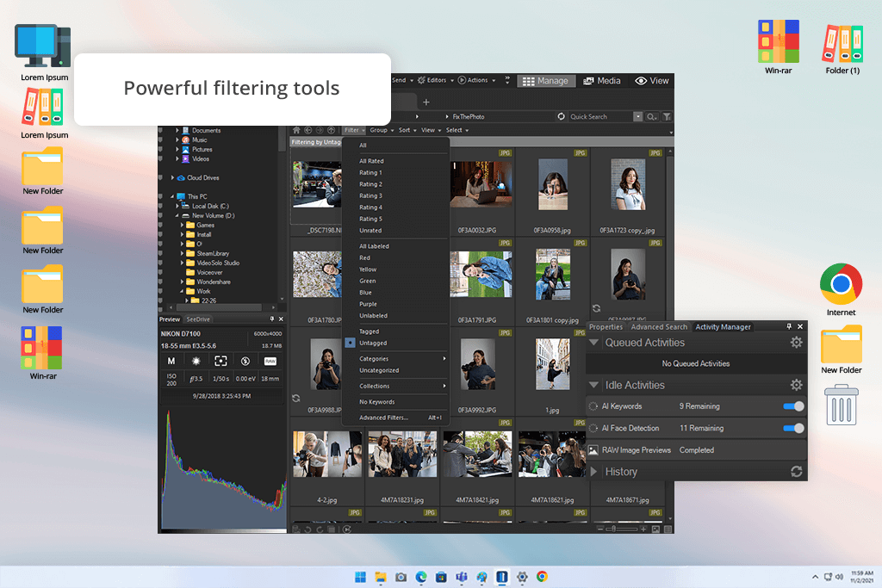The height and width of the screenshot is (588, 882).
Task: Click the RAW format badge icon
Action: (270, 361)
